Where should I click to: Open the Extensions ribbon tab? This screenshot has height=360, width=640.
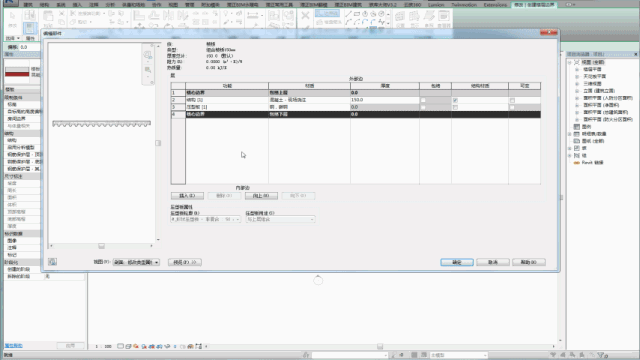(x=495, y=4)
